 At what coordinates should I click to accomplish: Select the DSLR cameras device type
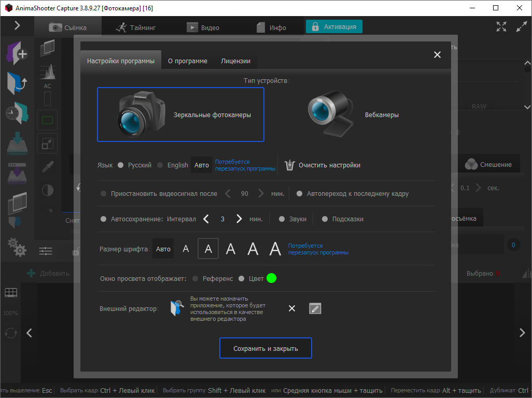click(x=180, y=115)
